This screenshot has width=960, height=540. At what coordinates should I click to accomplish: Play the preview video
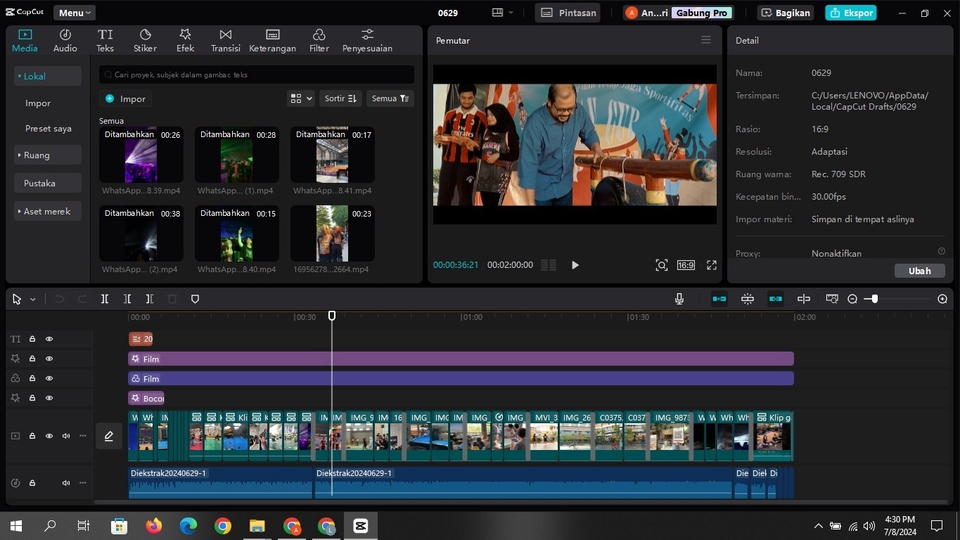[x=575, y=265]
